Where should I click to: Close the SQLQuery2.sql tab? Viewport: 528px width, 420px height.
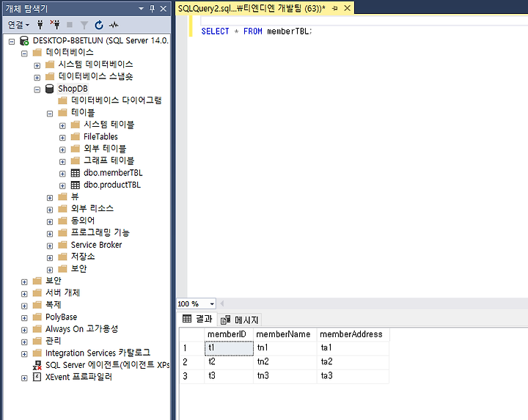coord(347,8)
